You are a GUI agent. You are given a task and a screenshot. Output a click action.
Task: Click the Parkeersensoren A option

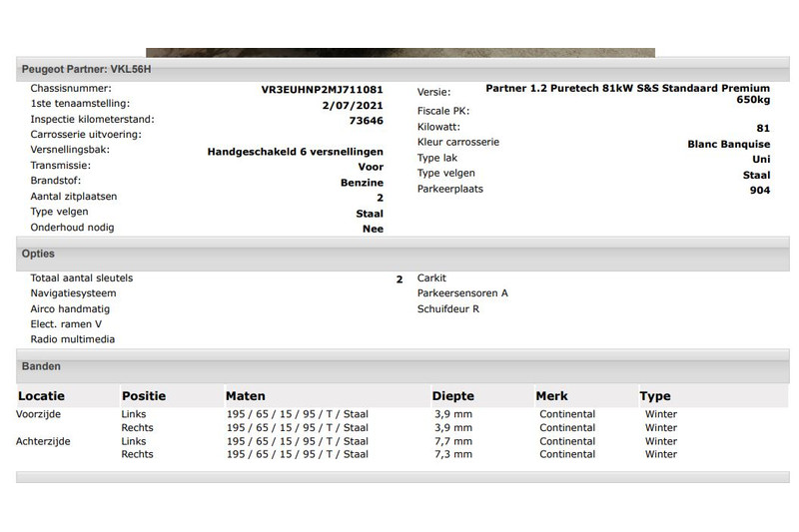coord(462,293)
